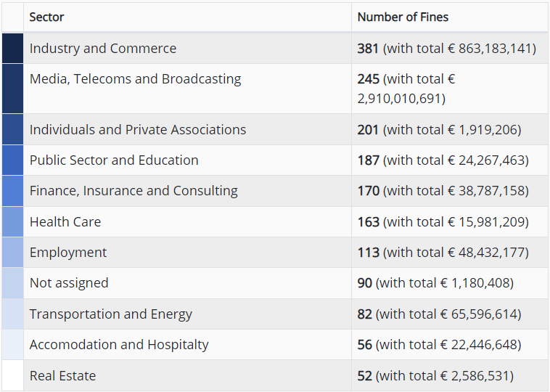550x392 pixels.
Task: Click the Finance, Insurance and Consulting sector name
Action: tap(134, 191)
